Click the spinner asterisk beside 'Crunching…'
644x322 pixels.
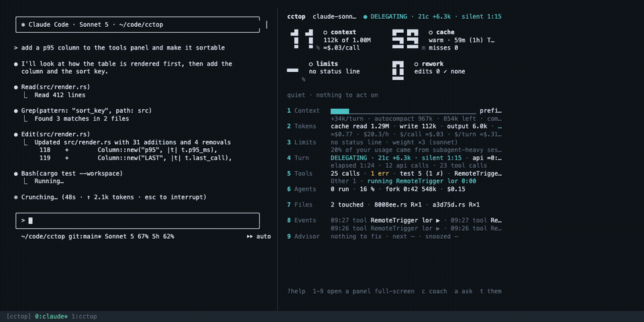click(x=15, y=197)
